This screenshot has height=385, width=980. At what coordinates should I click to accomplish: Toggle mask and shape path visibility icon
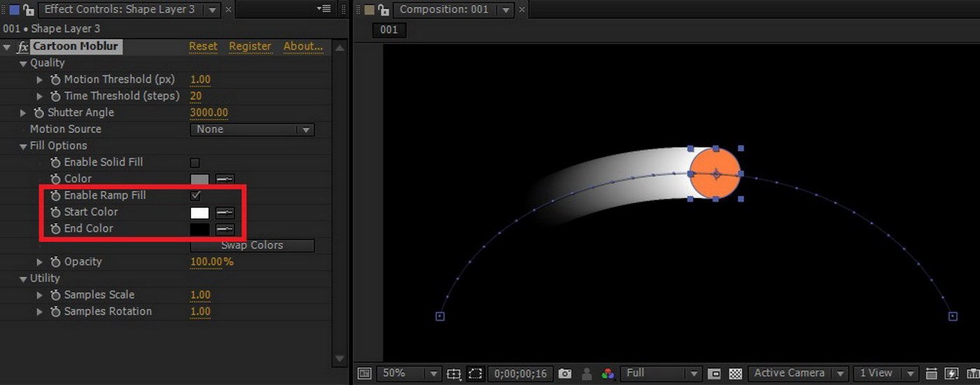tap(476, 374)
